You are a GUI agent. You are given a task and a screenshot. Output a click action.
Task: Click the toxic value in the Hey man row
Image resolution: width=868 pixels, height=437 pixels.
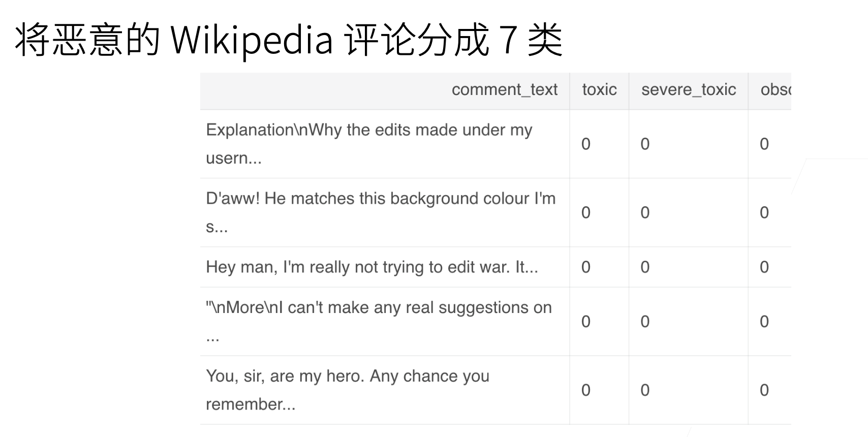point(586,267)
